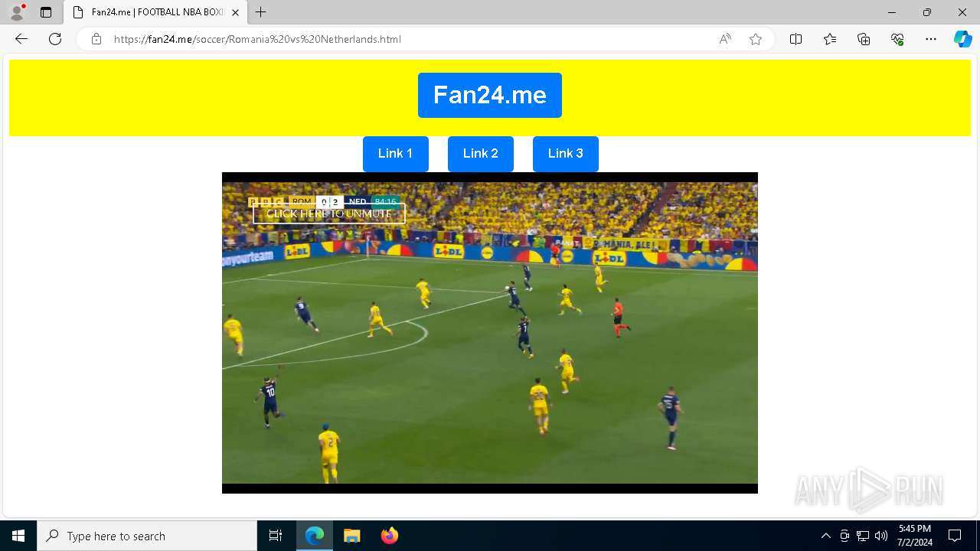Open a new tab with plus button

click(x=261, y=12)
